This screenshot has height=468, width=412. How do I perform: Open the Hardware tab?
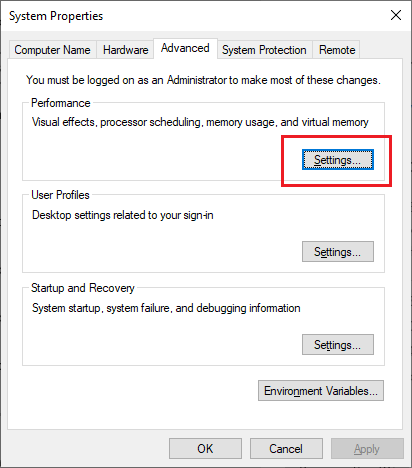125,50
